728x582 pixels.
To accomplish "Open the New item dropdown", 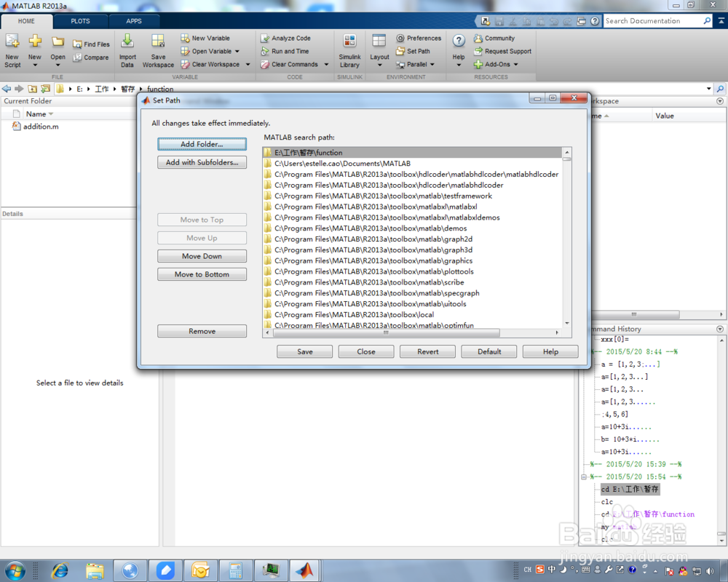I will 35,51.
